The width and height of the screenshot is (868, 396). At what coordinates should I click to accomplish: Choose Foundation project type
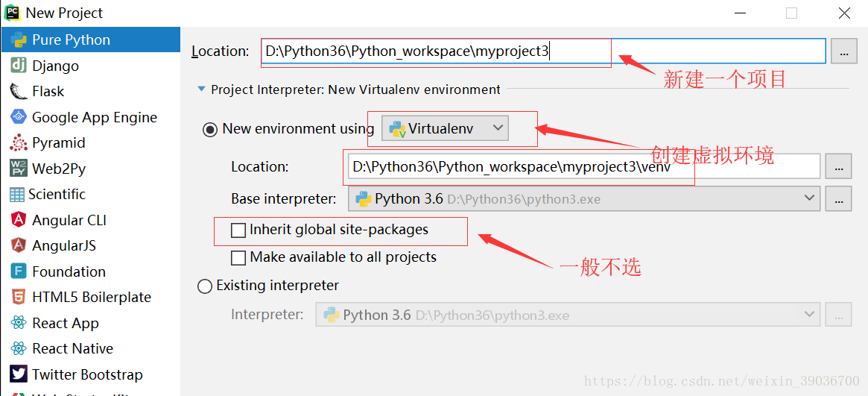click(90, 271)
